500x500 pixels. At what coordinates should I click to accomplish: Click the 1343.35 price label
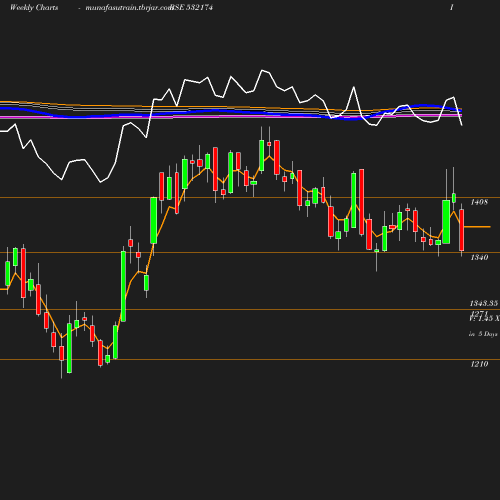(x=484, y=303)
